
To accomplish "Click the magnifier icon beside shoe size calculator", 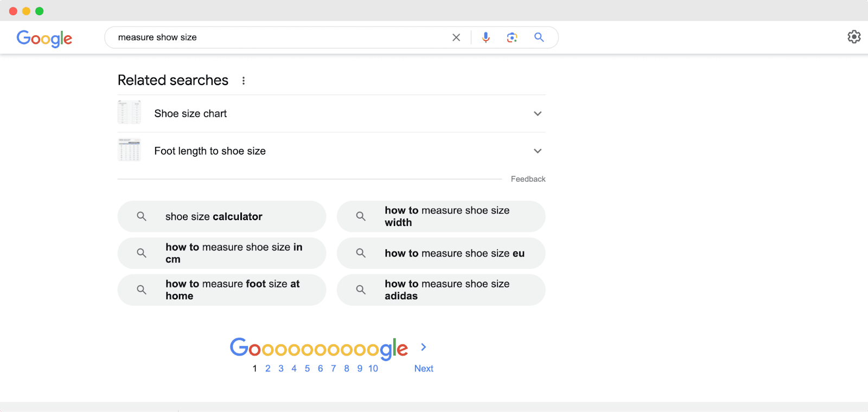I will (x=141, y=216).
